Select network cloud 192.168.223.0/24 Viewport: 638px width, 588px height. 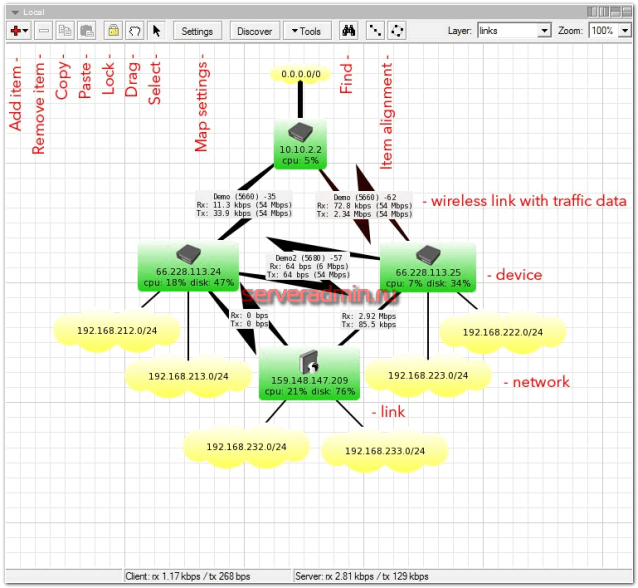coord(428,376)
